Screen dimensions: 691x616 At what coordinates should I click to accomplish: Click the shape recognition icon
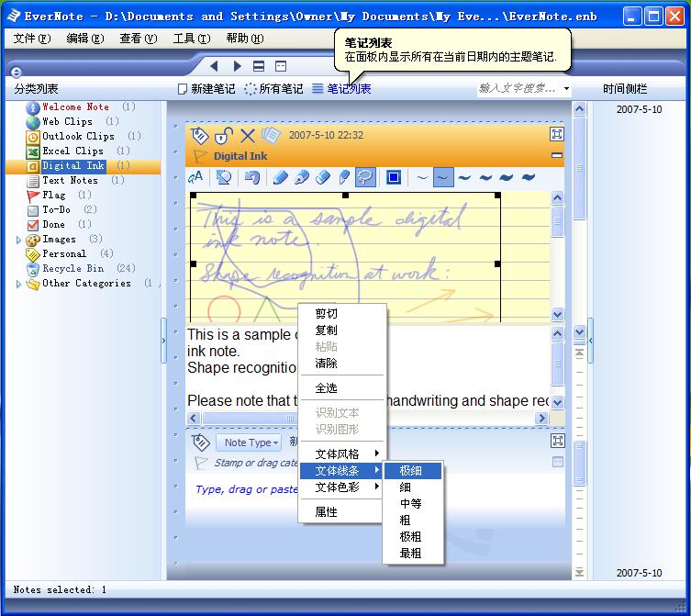pos(224,178)
